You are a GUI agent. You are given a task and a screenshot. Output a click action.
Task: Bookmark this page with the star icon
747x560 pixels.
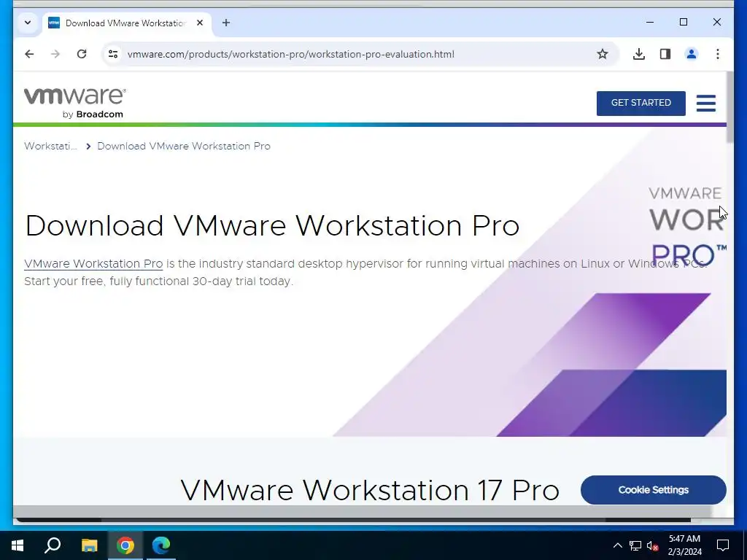pyautogui.click(x=602, y=54)
